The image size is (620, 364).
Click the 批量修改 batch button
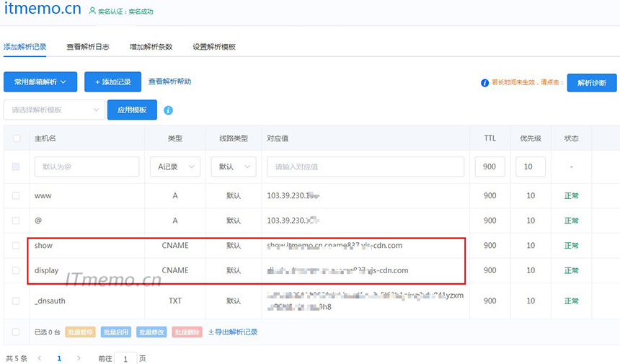(x=151, y=332)
